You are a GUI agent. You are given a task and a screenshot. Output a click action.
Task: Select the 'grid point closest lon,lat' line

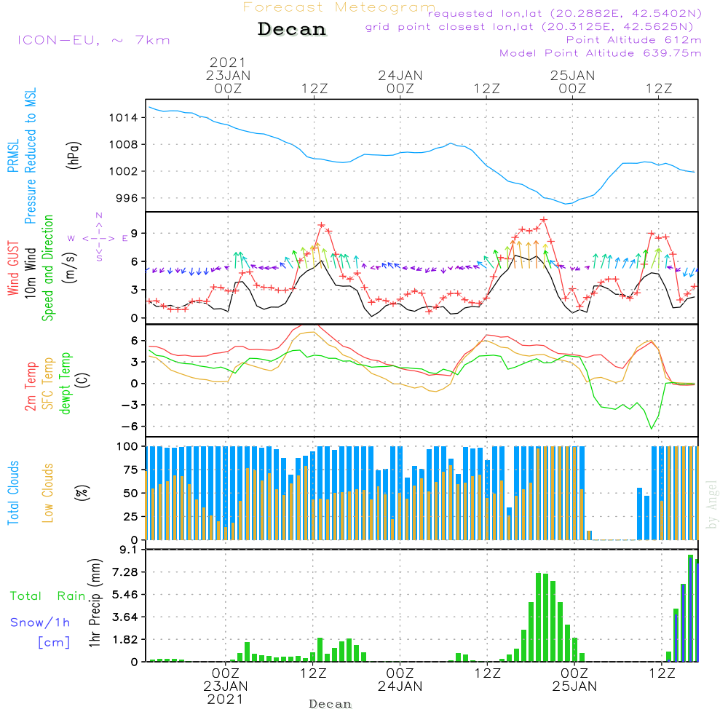pos(529,27)
